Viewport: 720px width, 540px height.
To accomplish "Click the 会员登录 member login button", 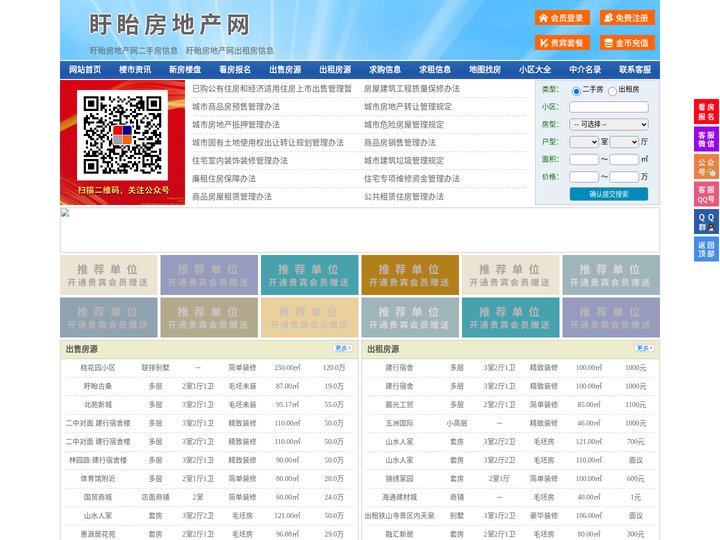I will click(562, 18).
